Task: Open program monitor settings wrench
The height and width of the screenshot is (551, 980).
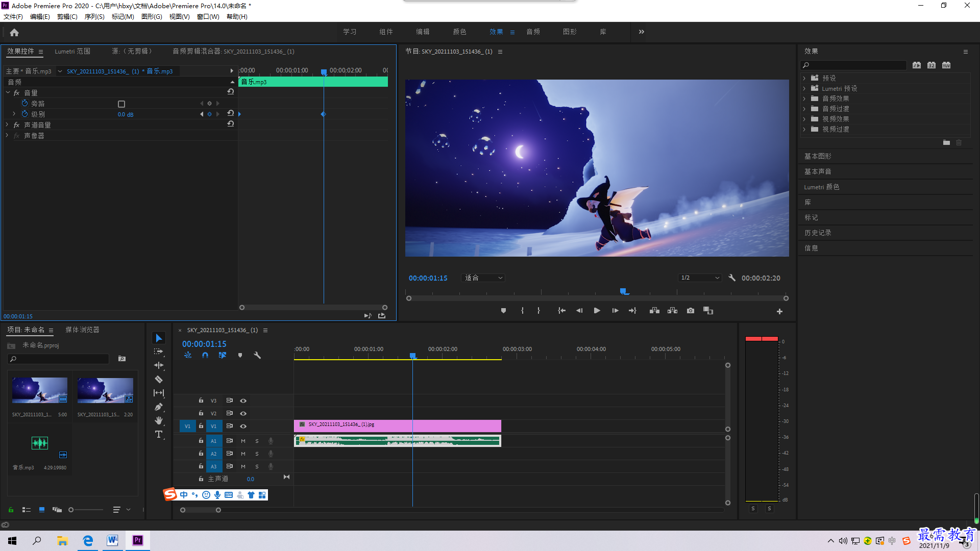Action: (732, 278)
